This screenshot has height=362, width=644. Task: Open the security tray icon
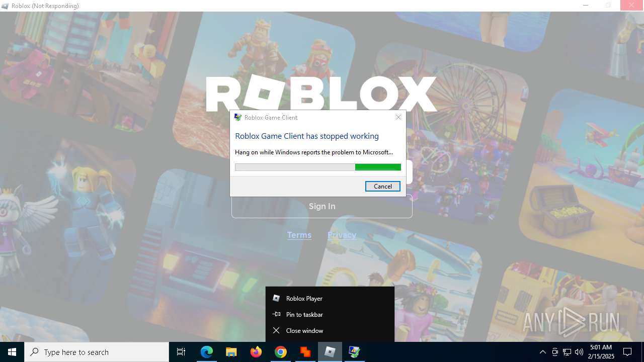[x=555, y=352]
